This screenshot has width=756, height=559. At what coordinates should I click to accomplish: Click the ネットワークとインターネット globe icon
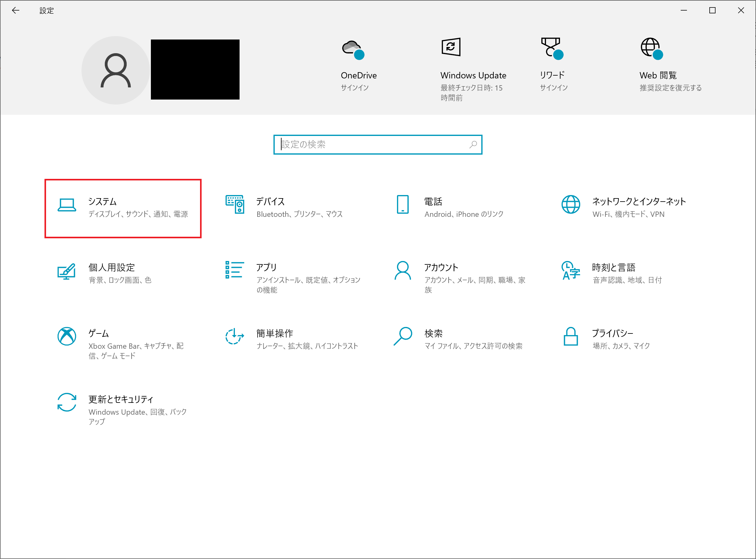tap(571, 204)
